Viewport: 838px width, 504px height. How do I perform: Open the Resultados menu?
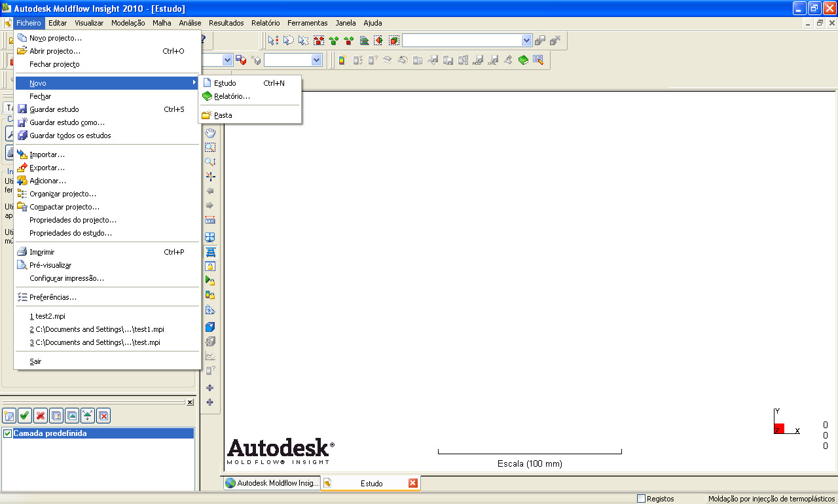click(x=227, y=23)
